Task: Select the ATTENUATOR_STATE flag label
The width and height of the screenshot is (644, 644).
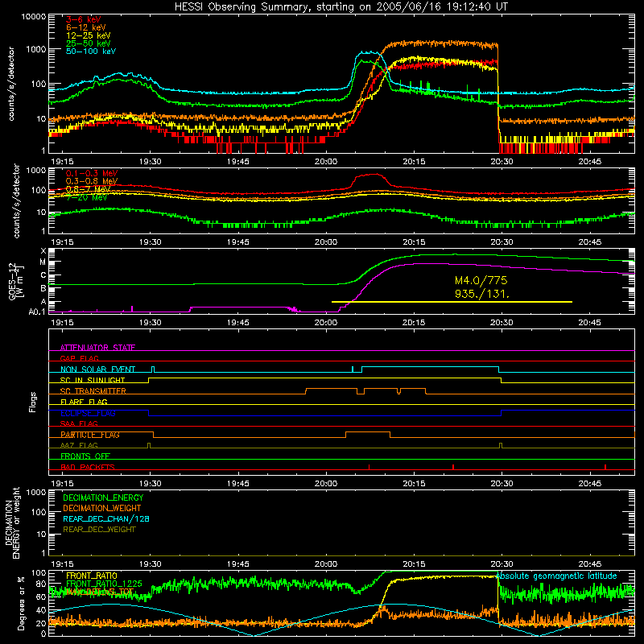Action: [97, 348]
